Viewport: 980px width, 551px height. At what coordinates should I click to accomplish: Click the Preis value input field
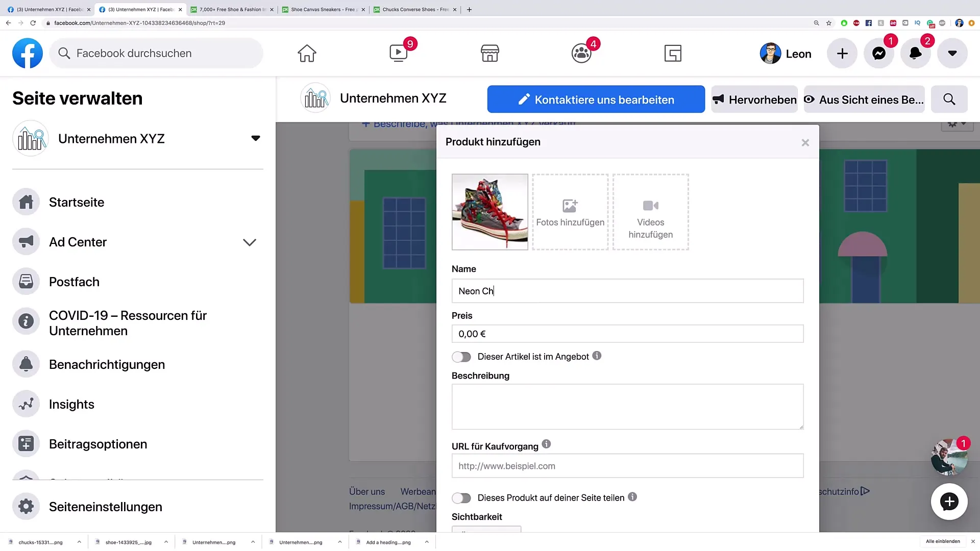point(627,334)
